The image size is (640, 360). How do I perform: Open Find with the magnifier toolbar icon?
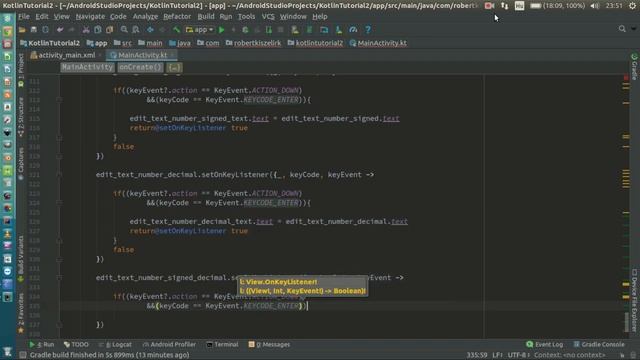point(124,29)
